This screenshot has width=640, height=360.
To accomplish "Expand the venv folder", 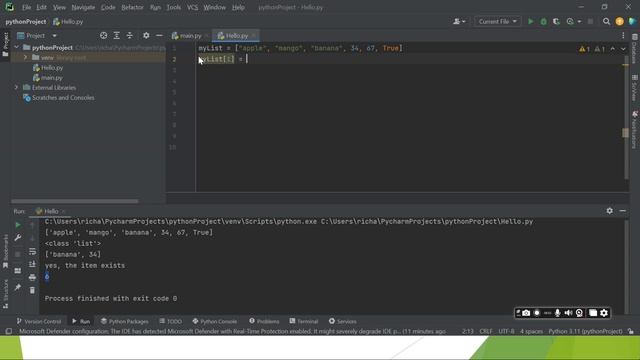I will pyautogui.click(x=25, y=58).
